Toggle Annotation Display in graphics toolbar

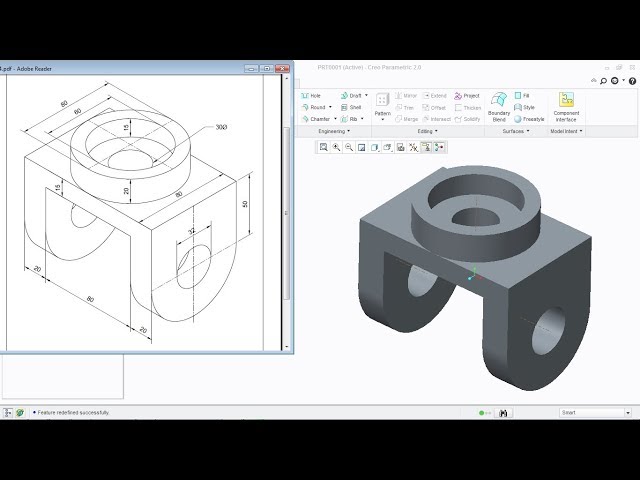426,147
